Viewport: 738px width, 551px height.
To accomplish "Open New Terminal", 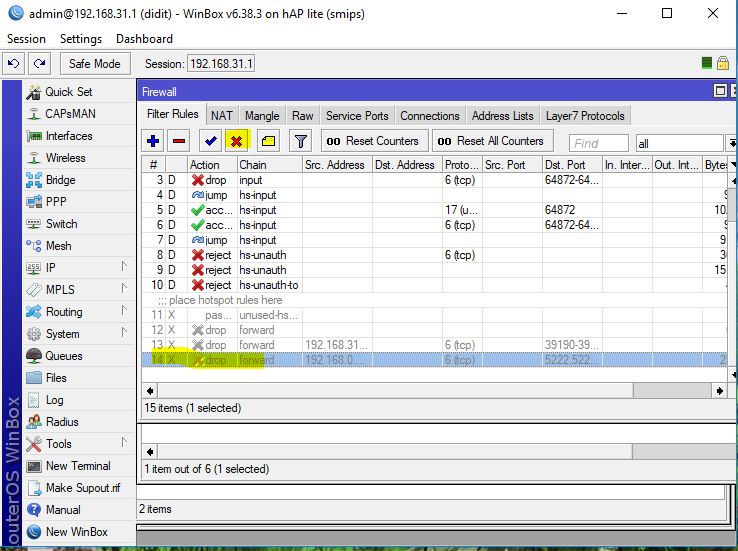I will 78,466.
